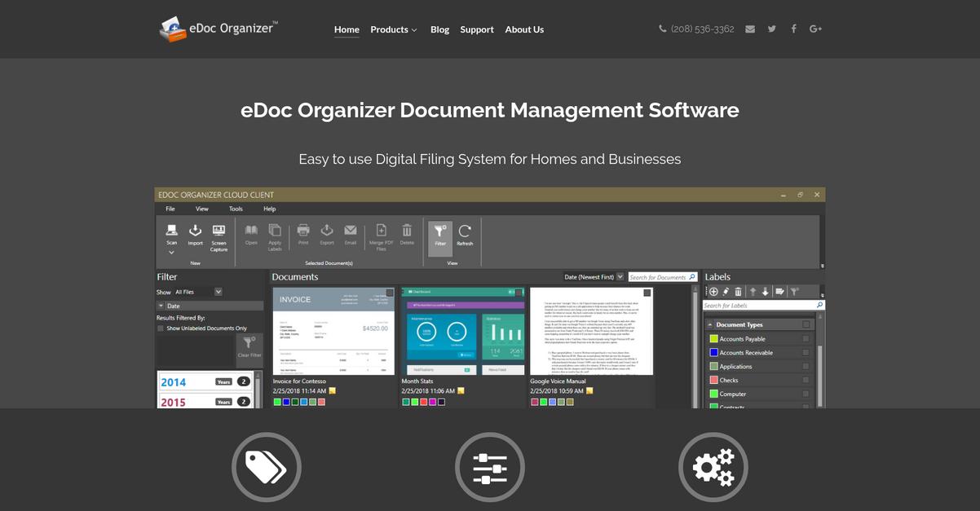This screenshot has width=980, height=511.
Task: Click the Search for Documents field
Action: click(659, 276)
